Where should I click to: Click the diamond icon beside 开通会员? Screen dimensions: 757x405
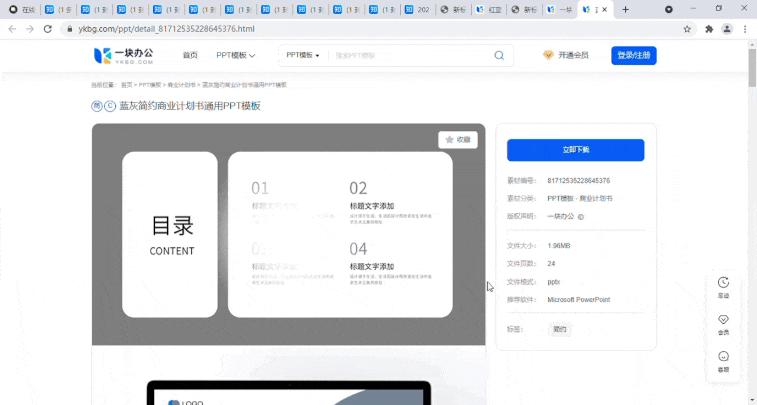(x=548, y=55)
